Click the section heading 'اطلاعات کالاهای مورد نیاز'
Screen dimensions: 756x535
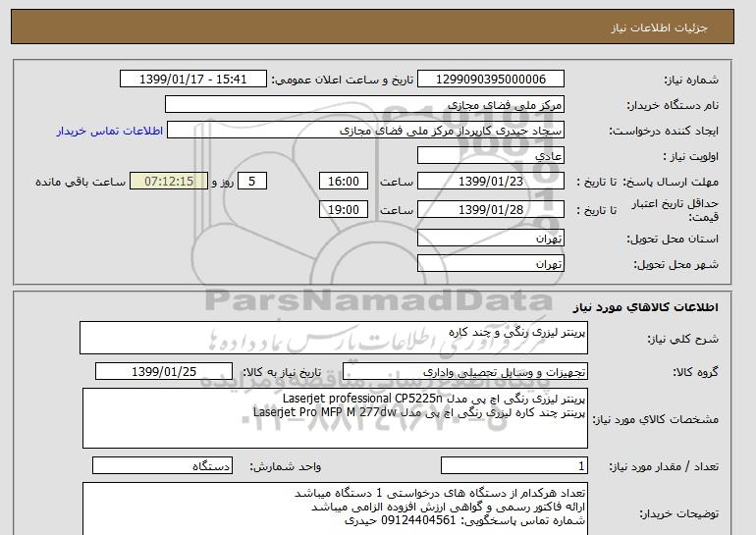coord(646,307)
